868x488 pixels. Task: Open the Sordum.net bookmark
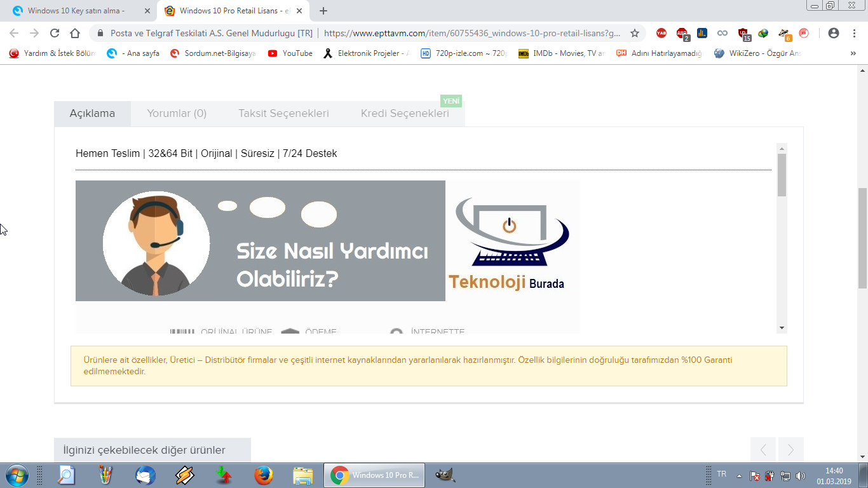point(213,53)
